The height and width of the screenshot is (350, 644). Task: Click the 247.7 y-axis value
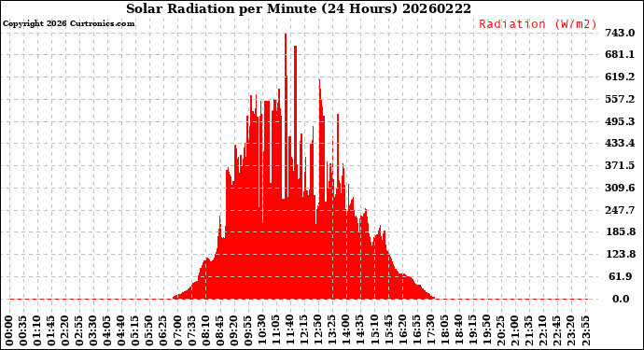620,210
